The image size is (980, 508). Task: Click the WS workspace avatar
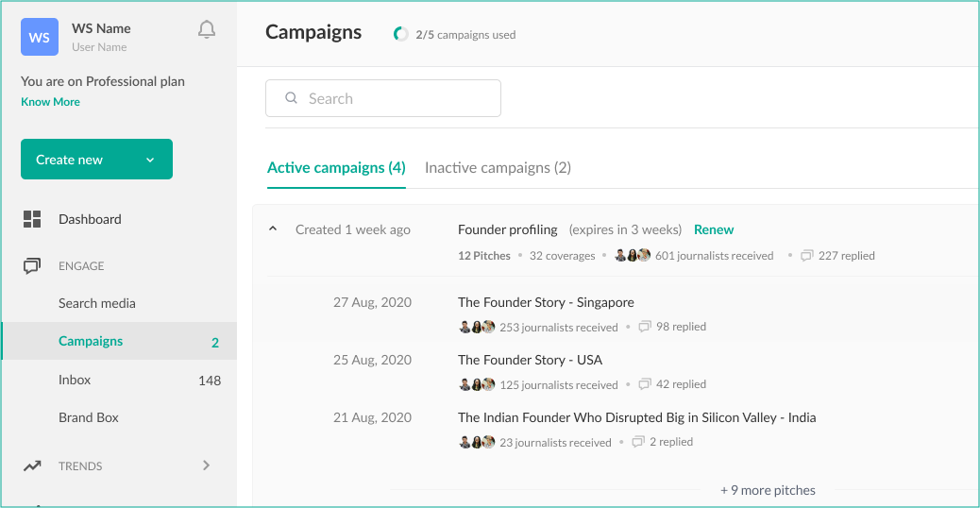point(40,37)
